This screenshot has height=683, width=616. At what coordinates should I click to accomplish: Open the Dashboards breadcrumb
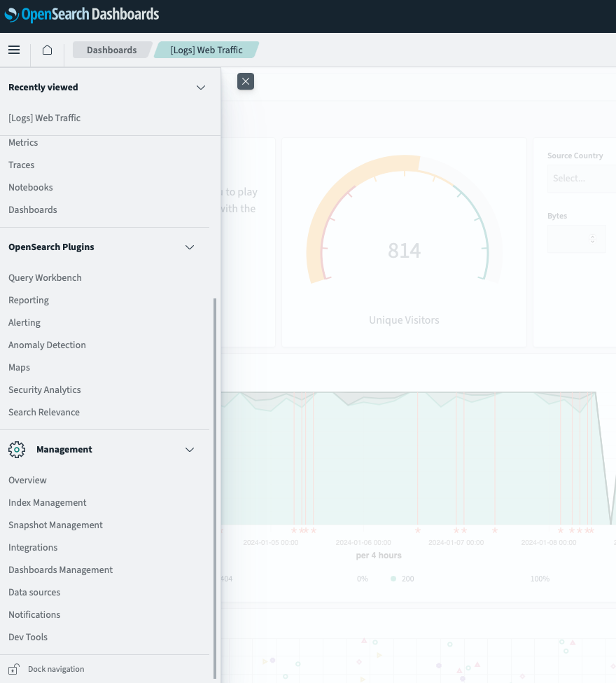click(x=111, y=50)
